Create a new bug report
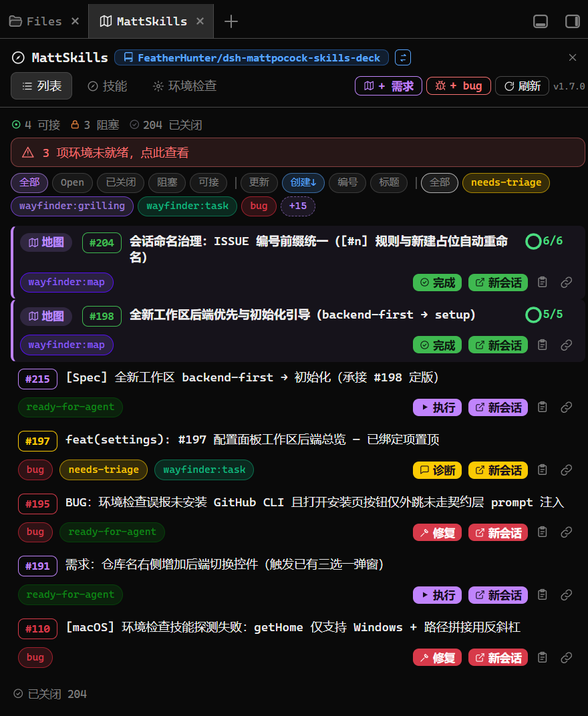588x716 pixels. point(458,86)
